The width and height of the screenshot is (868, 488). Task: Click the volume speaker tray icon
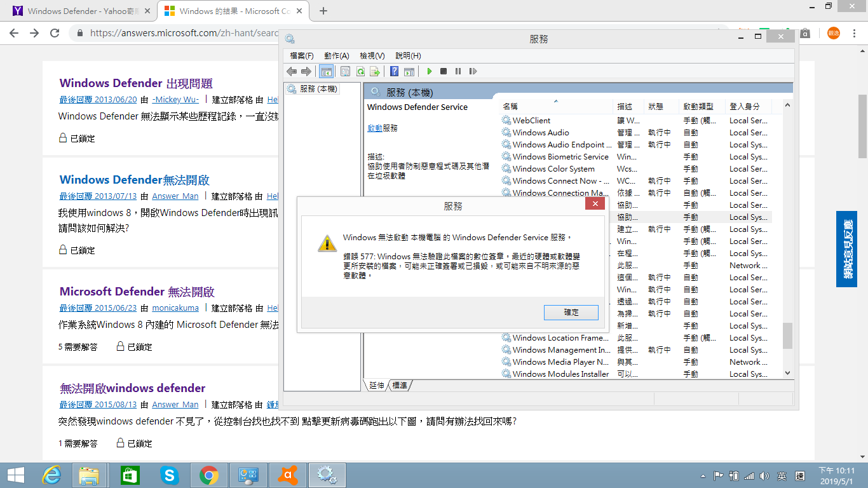tap(764, 475)
